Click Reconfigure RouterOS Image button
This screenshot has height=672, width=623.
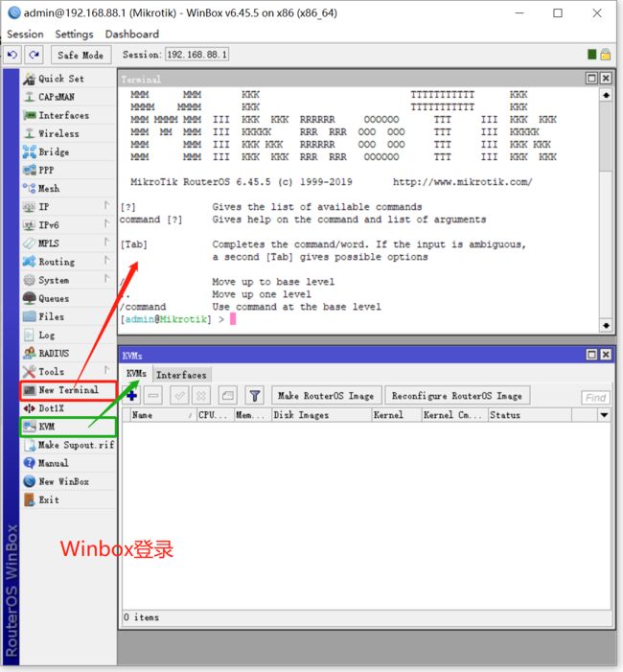pos(457,396)
